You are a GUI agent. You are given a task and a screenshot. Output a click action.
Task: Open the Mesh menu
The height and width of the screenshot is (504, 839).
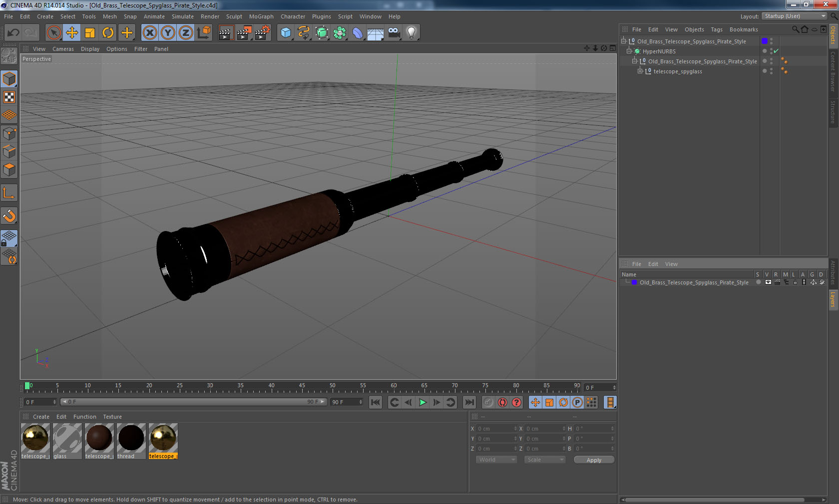109,16
